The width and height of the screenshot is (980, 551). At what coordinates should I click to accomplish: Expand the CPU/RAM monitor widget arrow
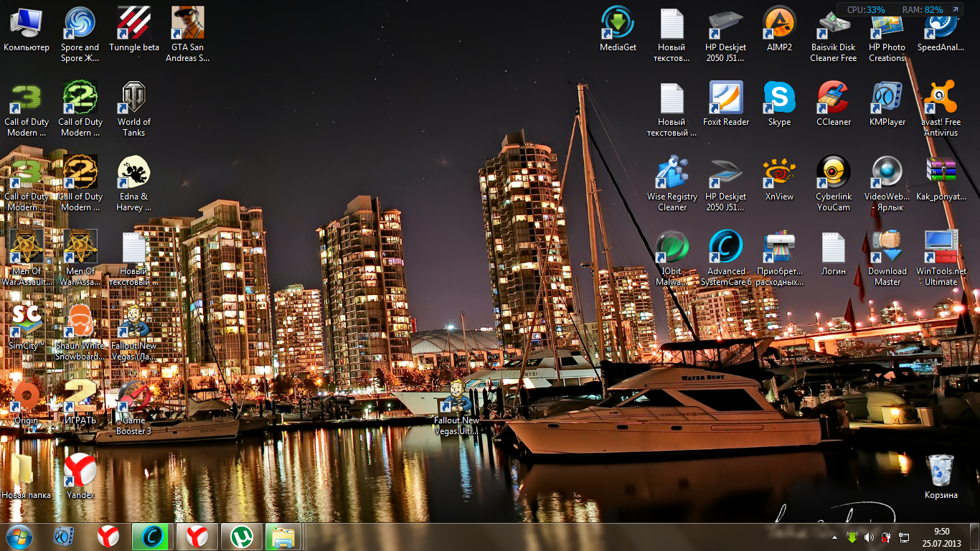[x=955, y=10]
